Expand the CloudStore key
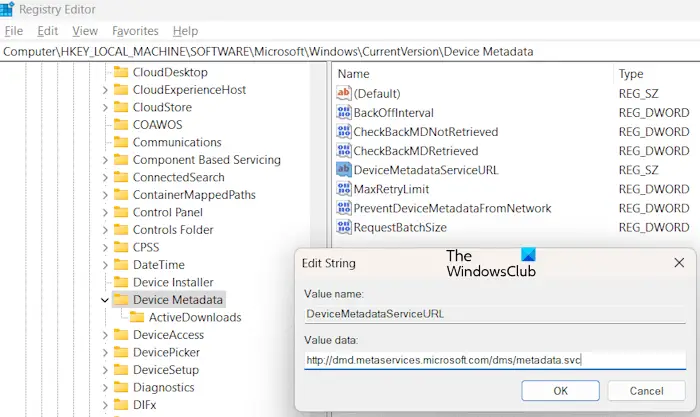Image resolution: width=700 pixels, height=417 pixels. coord(105,107)
